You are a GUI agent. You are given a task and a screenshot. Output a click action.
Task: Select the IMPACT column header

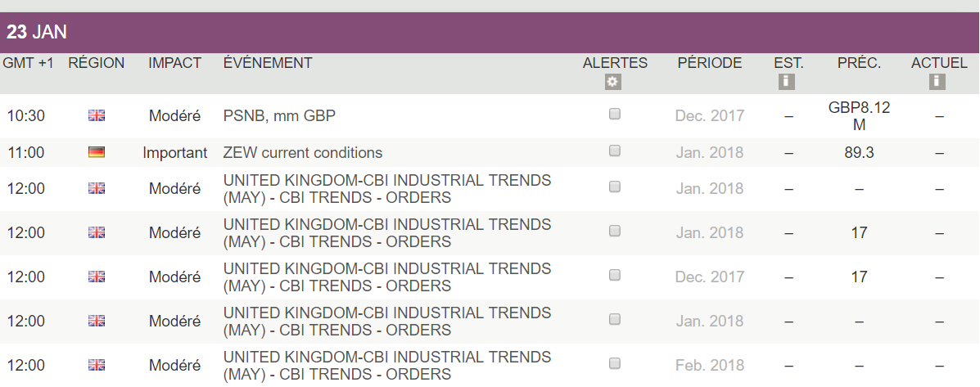pos(174,63)
